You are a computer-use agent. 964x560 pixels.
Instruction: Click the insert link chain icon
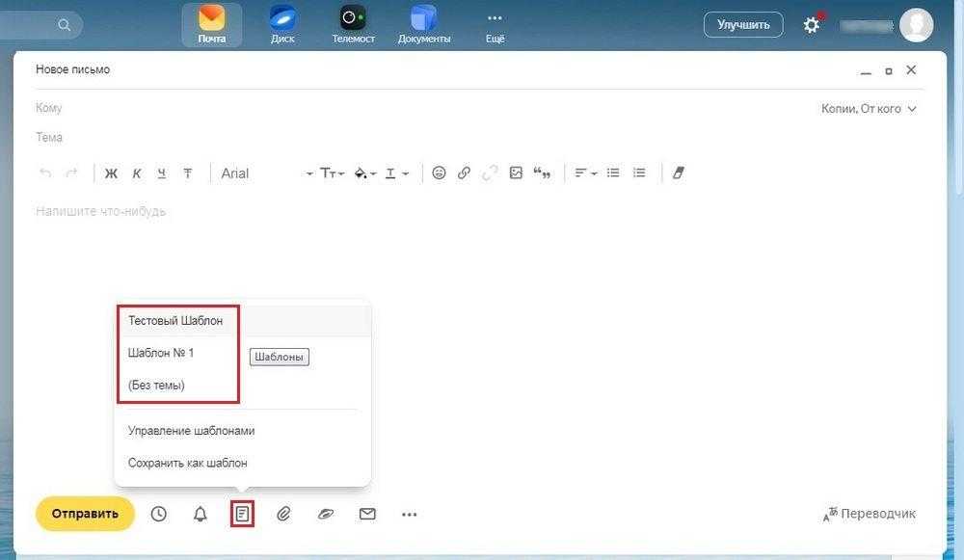(x=464, y=173)
